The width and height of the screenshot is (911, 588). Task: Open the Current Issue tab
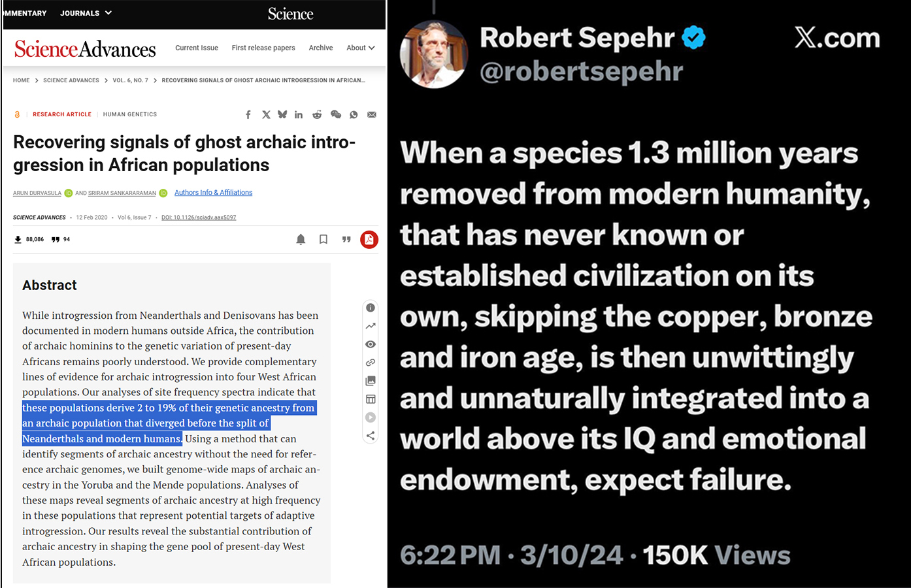coord(197,48)
